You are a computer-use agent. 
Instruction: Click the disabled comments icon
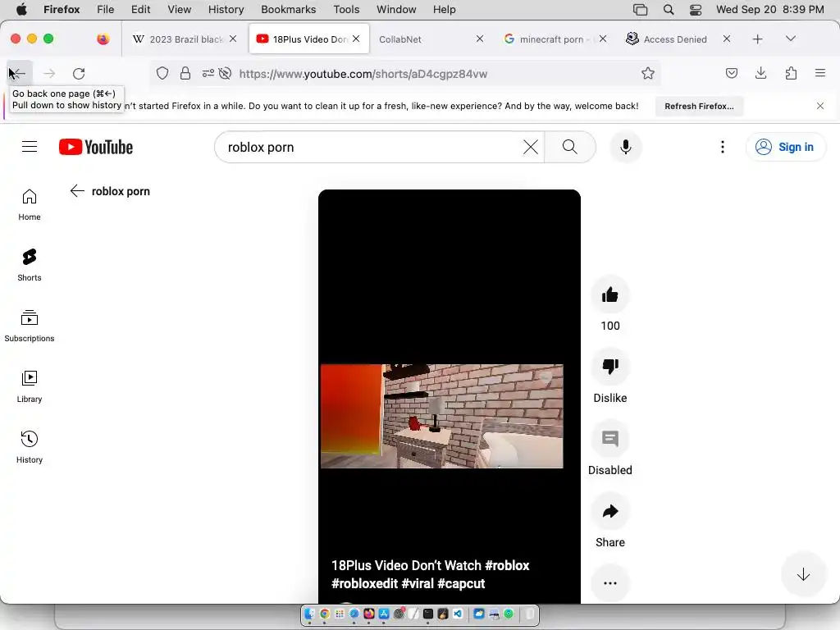[x=609, y=439]
